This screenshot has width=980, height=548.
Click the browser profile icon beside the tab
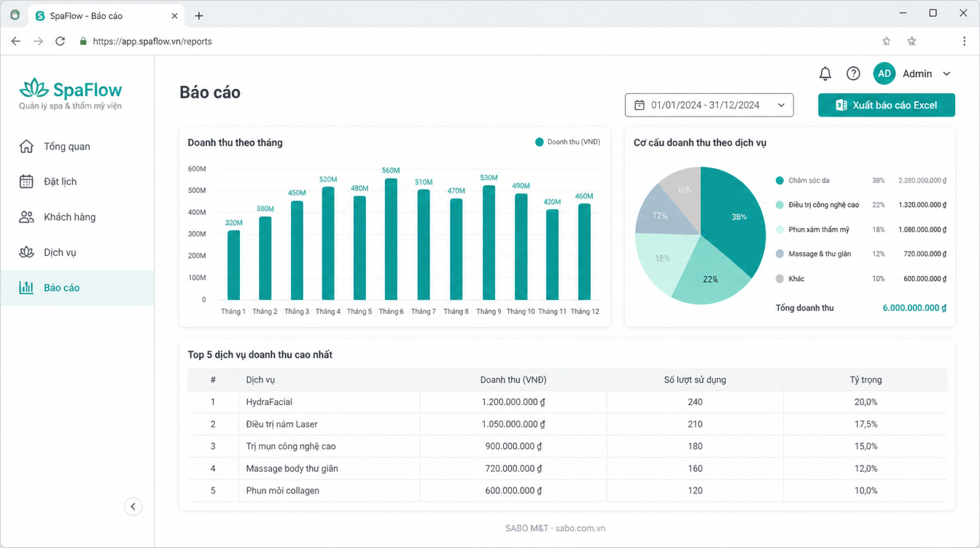coord(15,15)
